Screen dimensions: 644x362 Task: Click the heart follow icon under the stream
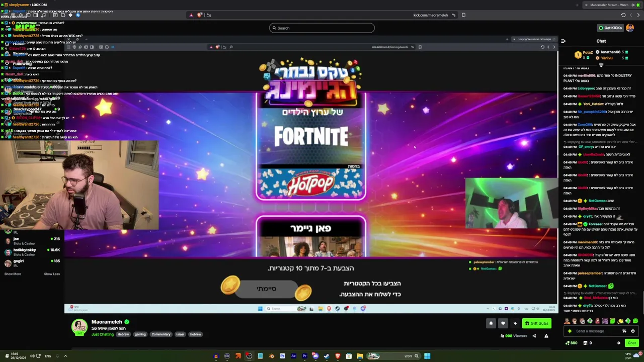[503, 323]
